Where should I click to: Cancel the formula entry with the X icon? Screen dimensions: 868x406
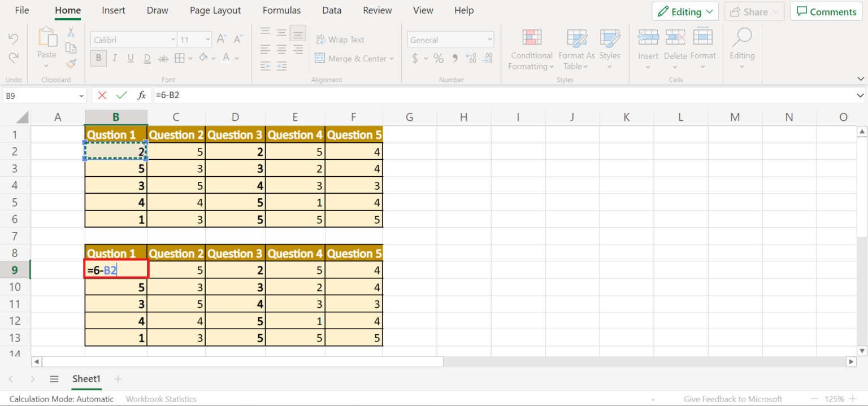102,95
